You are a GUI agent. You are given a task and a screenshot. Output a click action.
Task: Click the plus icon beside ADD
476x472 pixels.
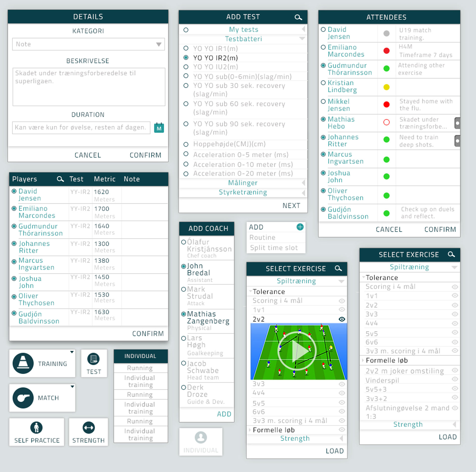tap(300, 227)
